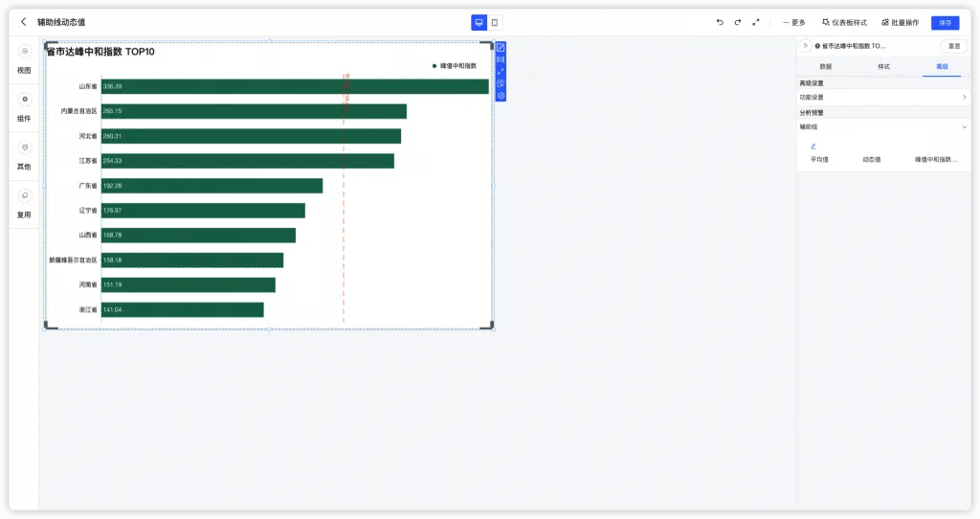Redo the last action
Screen dimensions: 980x519
[x=738, y=23]
